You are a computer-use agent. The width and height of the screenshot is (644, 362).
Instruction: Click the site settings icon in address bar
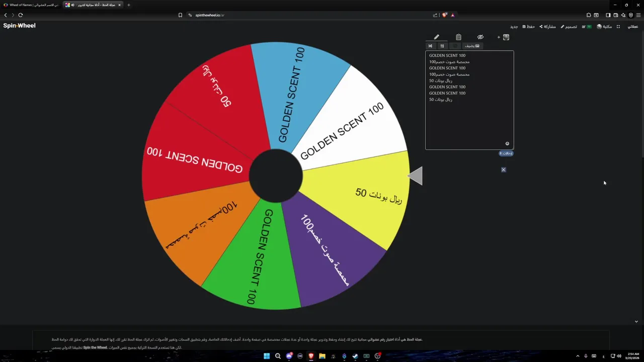[190, 15]
